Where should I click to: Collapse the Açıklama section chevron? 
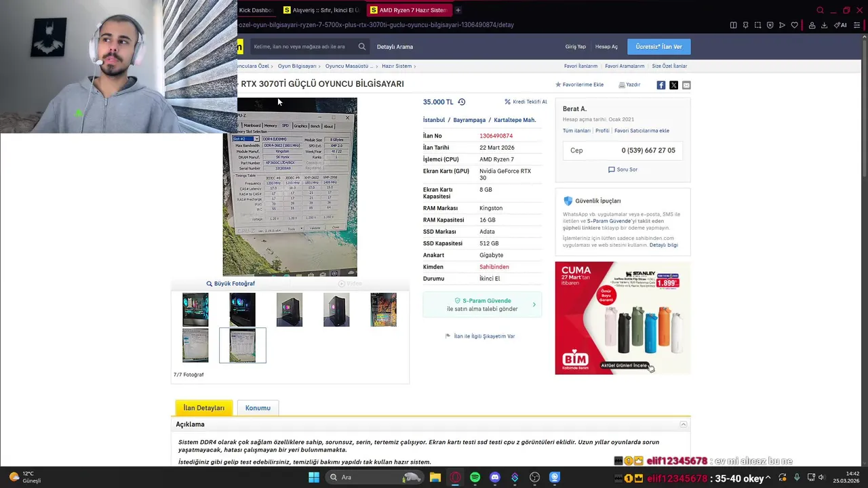tap(683, 424)
